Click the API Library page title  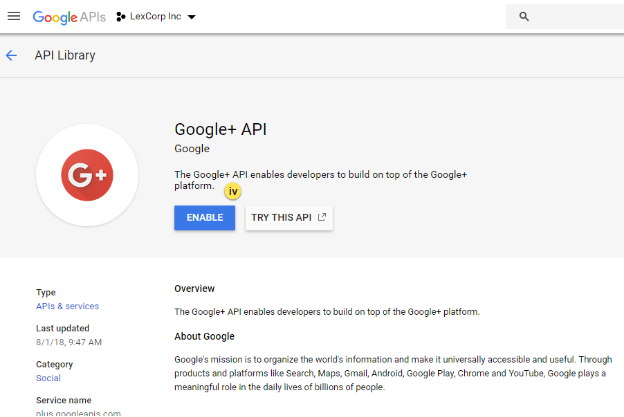65,55
